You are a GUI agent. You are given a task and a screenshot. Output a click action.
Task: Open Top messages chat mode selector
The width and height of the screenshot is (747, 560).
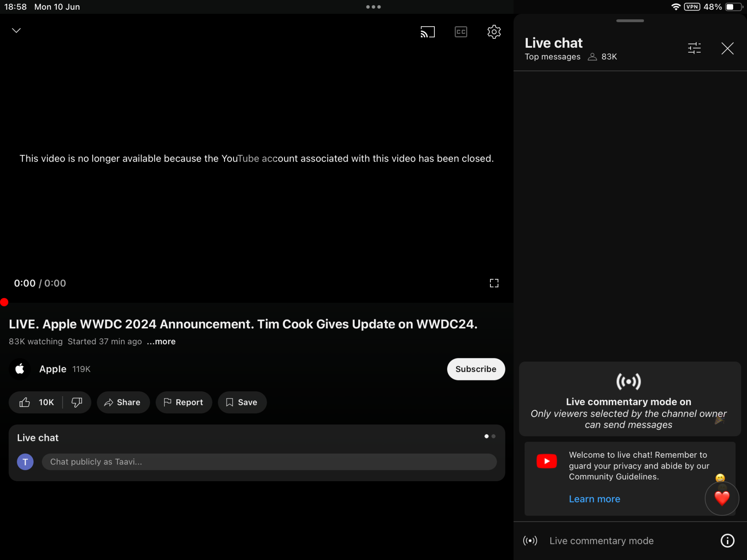552,57
